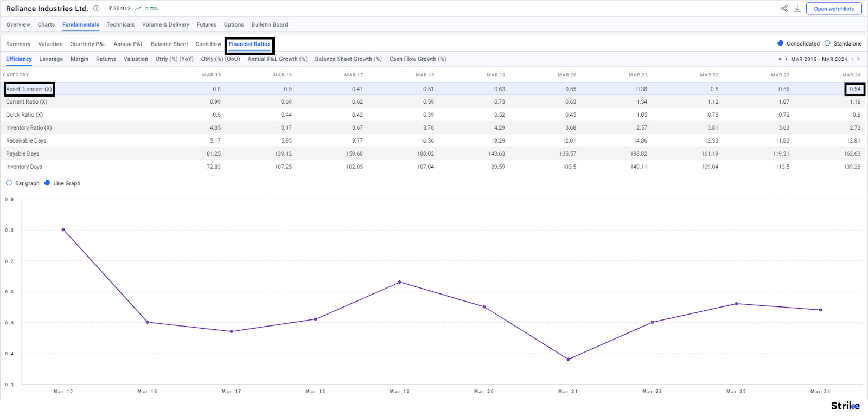This screenshot has height=416, width=868.
Task: Select the Balance Sheet Growth (%) category
Action: coord(348,59)
